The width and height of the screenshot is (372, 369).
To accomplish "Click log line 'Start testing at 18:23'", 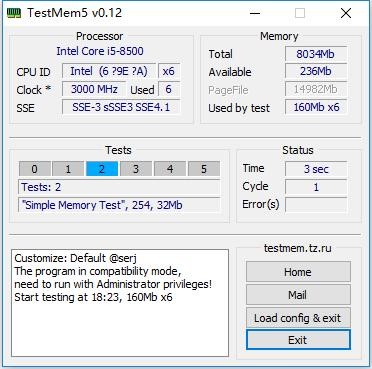I will point(93,297).
